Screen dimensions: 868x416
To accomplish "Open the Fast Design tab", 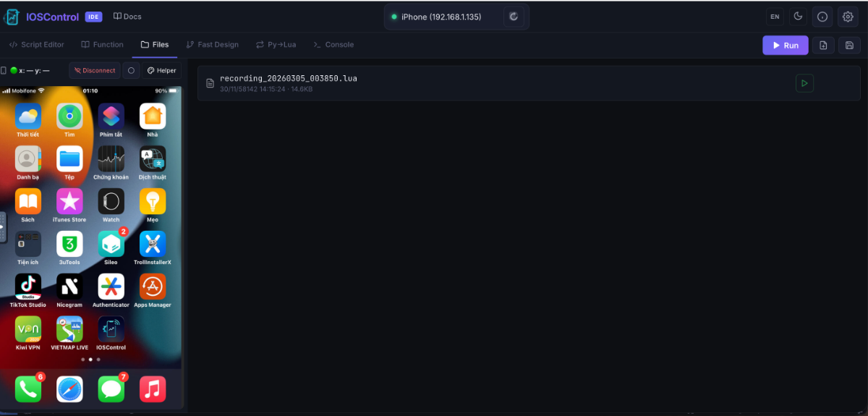I will 213,45.
